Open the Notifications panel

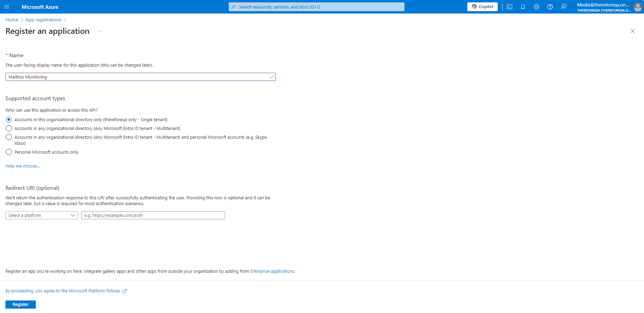[x=523, y=6]
